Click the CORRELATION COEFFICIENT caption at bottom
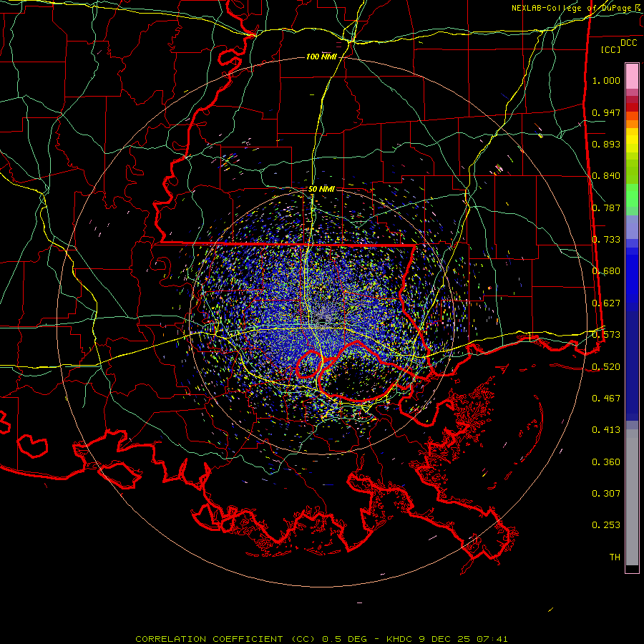644x644 pixels. click(x=321, y=639)
